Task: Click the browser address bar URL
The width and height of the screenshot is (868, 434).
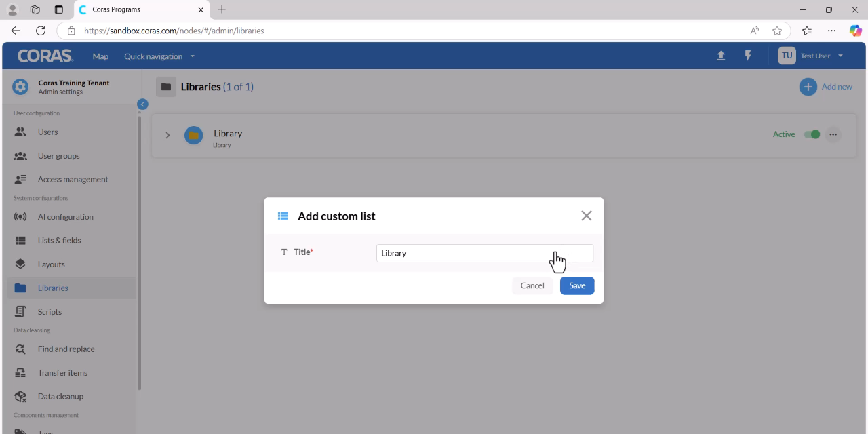Action: click(174, 31)
